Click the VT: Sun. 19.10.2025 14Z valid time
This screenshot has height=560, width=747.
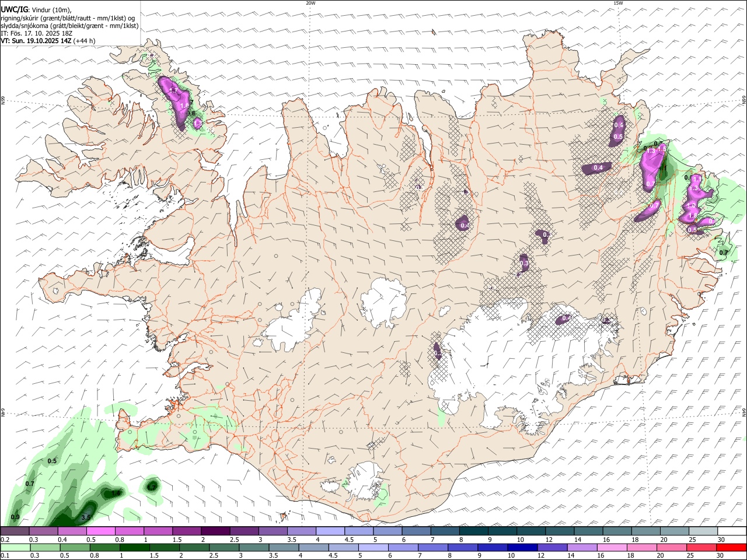[x=36, y=41]
